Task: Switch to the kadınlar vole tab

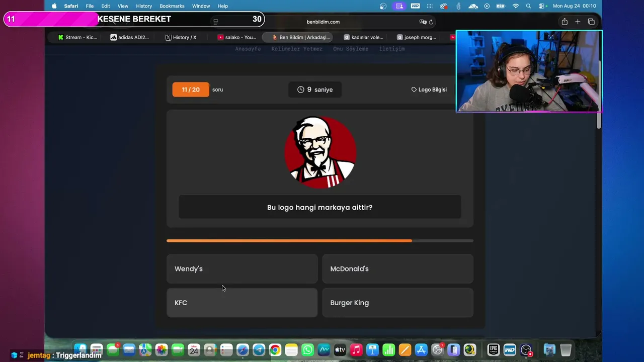Action: 364,37
